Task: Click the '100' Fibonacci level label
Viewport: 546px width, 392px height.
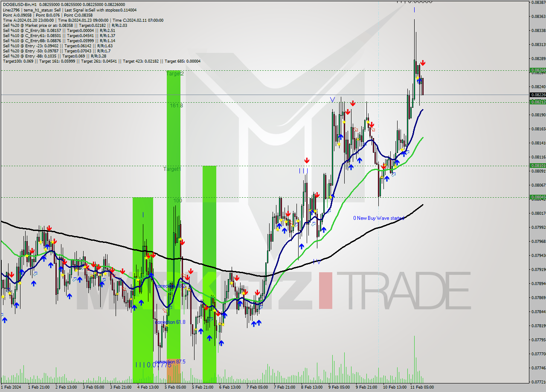Action: [178, 200]
